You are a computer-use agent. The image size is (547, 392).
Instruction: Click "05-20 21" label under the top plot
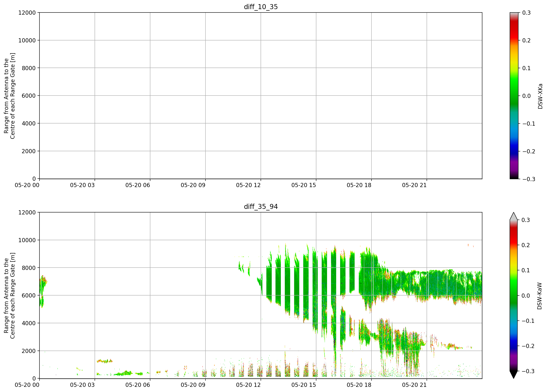pos(414,185)
